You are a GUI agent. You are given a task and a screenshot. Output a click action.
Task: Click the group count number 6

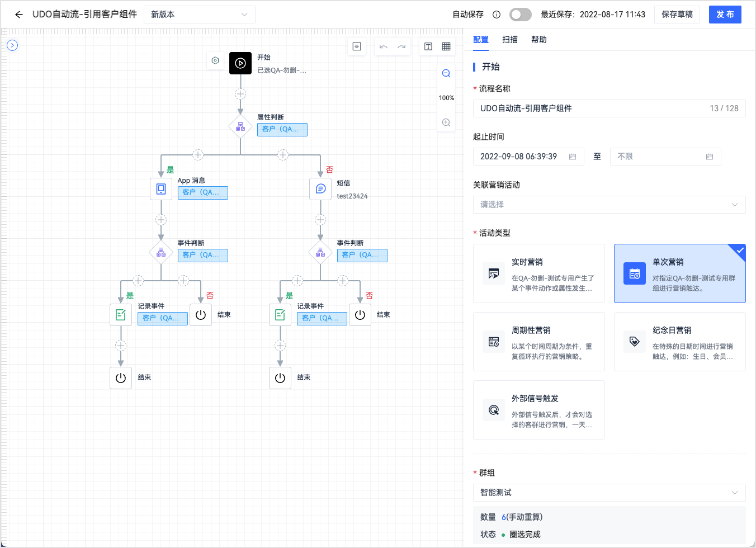pyautogui.click(x=504, y=517)
